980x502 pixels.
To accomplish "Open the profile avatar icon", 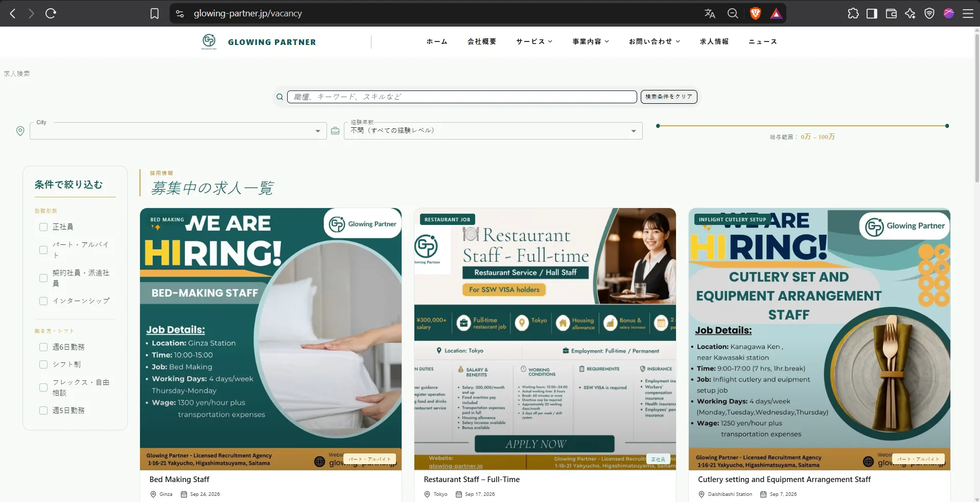I will click(949, 14).
